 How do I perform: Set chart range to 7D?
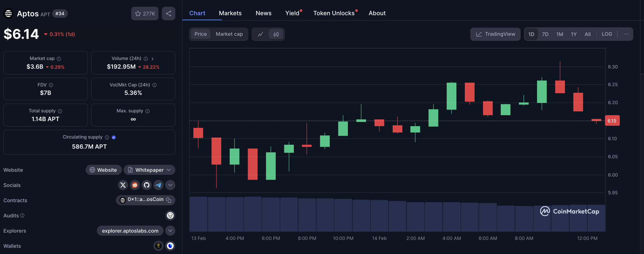[545, 34]
